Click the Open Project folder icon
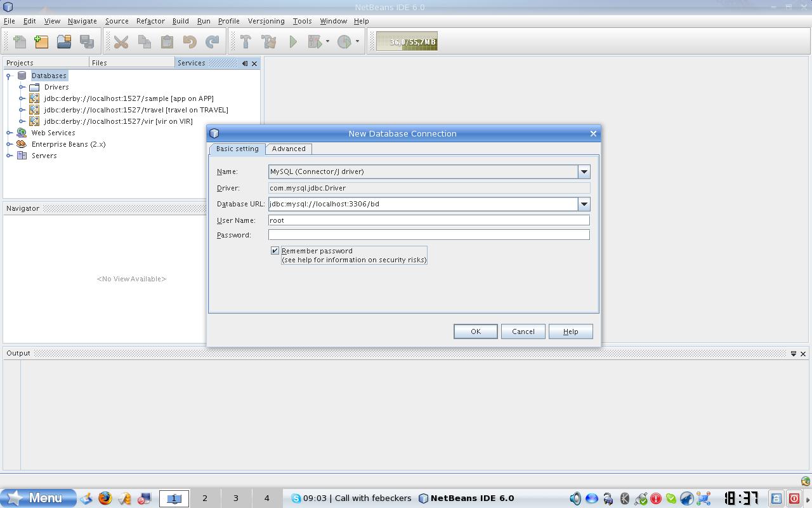812x508 pixels. tap(64, 42)
